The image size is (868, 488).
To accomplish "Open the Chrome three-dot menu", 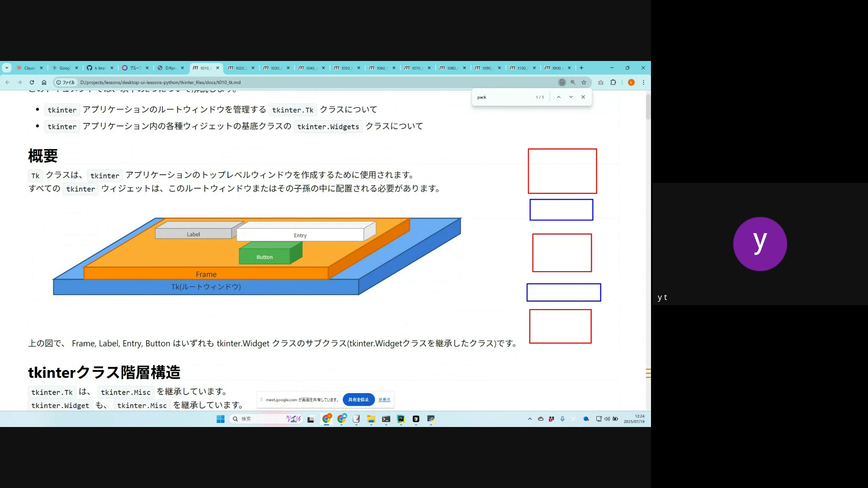I will (x=643, y=82).
